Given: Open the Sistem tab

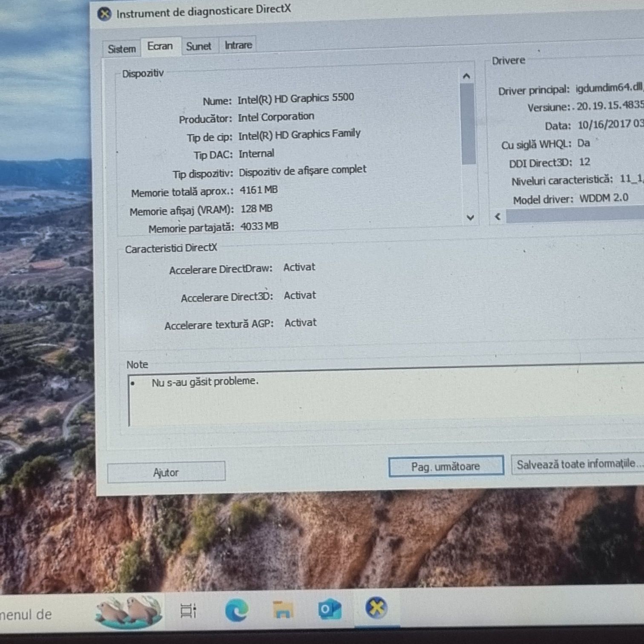Looking at the screenshot, I should click(x=122, y=49).
